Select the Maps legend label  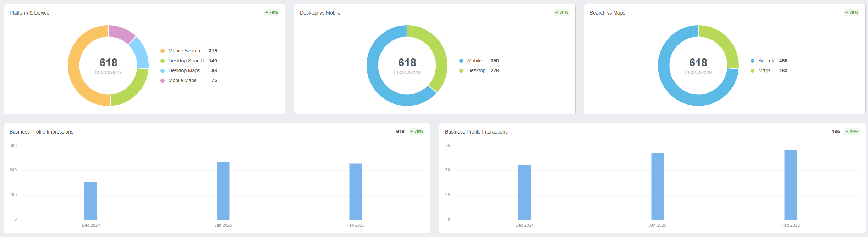(x=764, y=71)
